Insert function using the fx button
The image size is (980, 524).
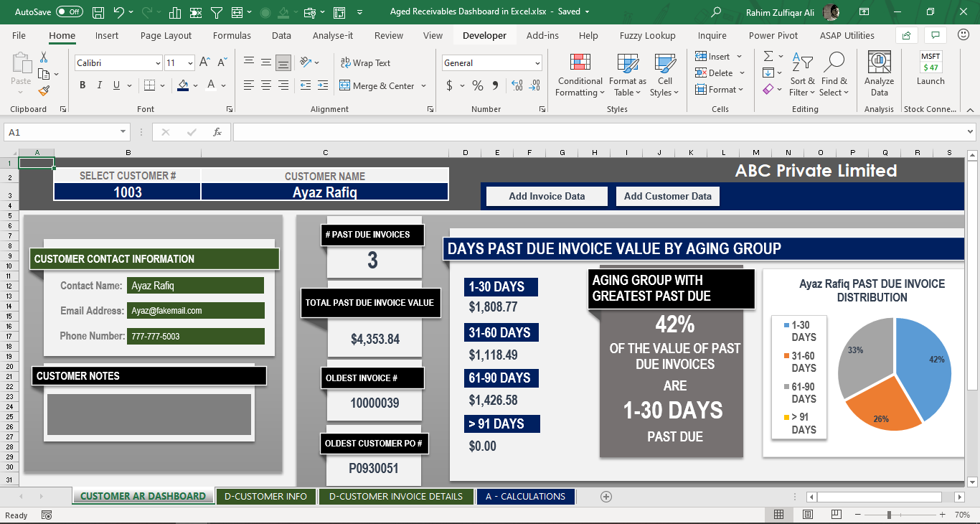point(217,132)
